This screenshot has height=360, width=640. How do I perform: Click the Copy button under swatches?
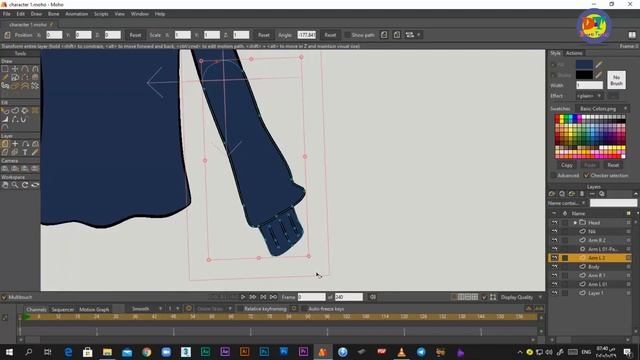point(567,165)
